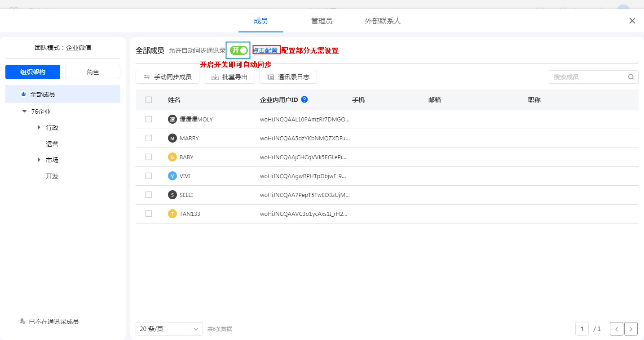Collapse the 76企业 tree node
Image resolution: width=644 pixels, height=340 pixels.
(25, 112)
